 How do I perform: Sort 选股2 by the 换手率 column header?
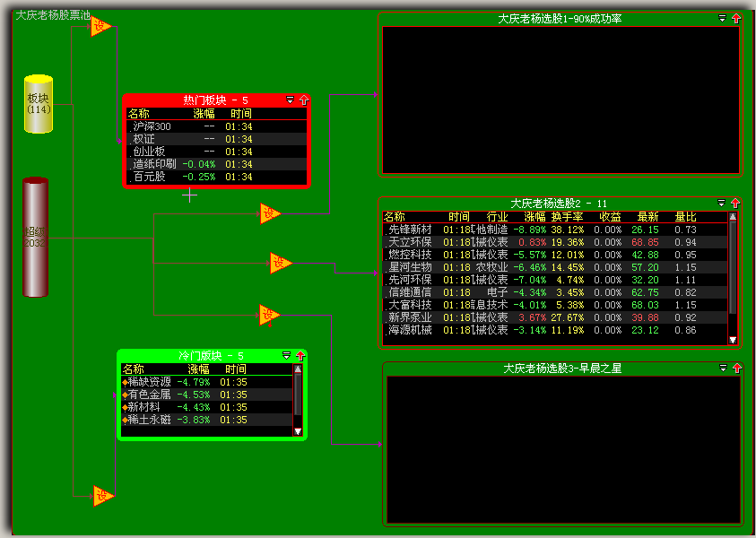point(568,217)
